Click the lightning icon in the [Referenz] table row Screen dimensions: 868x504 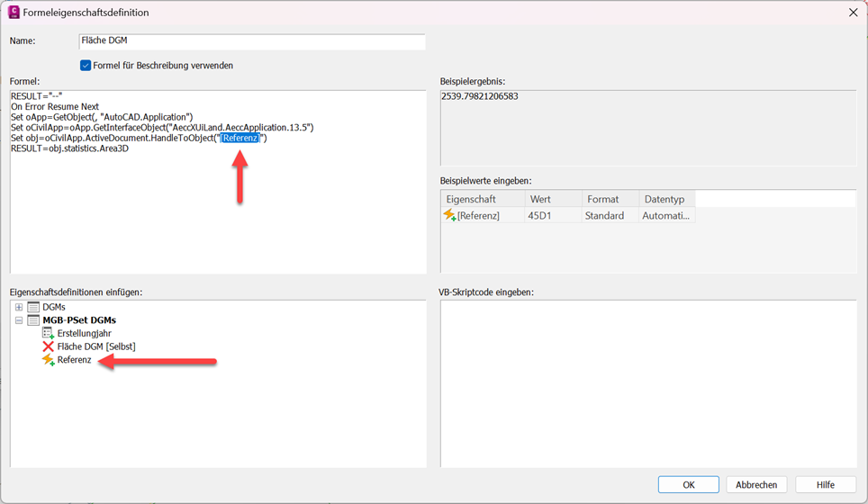(x=449, y=216)
